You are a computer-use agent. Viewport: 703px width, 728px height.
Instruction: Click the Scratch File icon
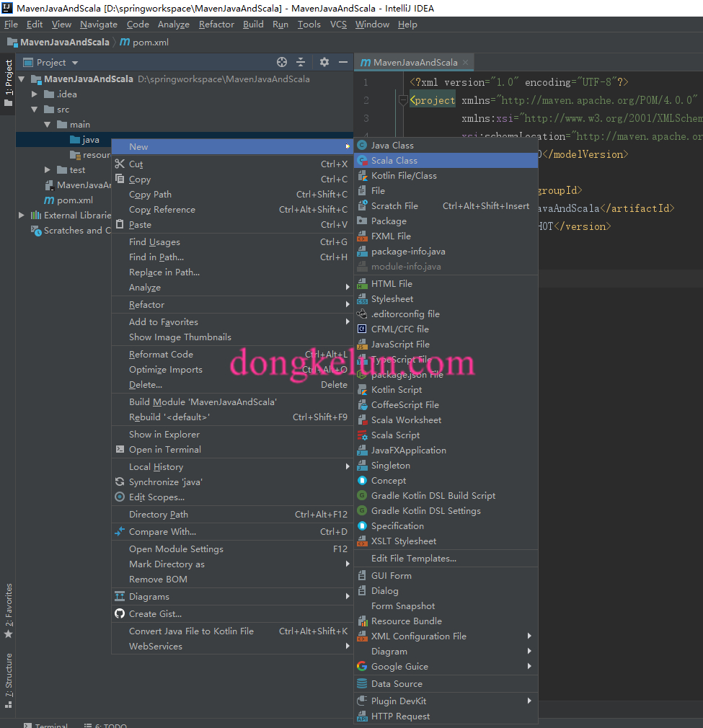click(362, 205)
